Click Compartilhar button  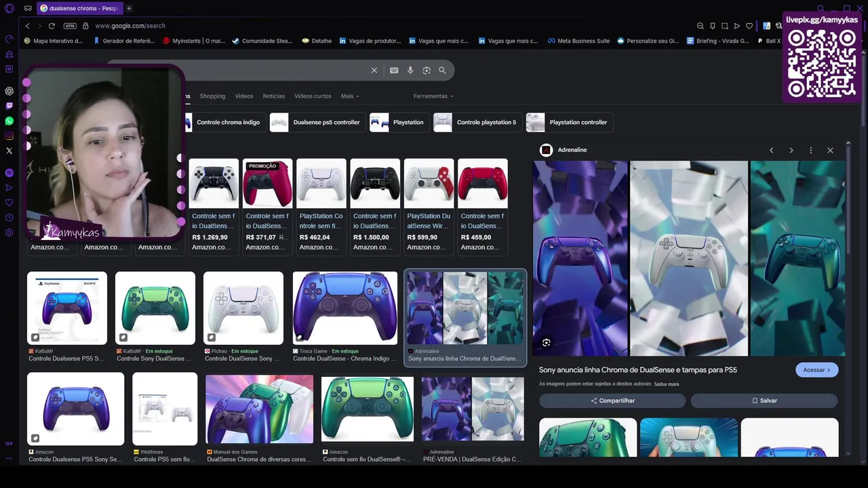pyautogui.click(x=612, y=401)
